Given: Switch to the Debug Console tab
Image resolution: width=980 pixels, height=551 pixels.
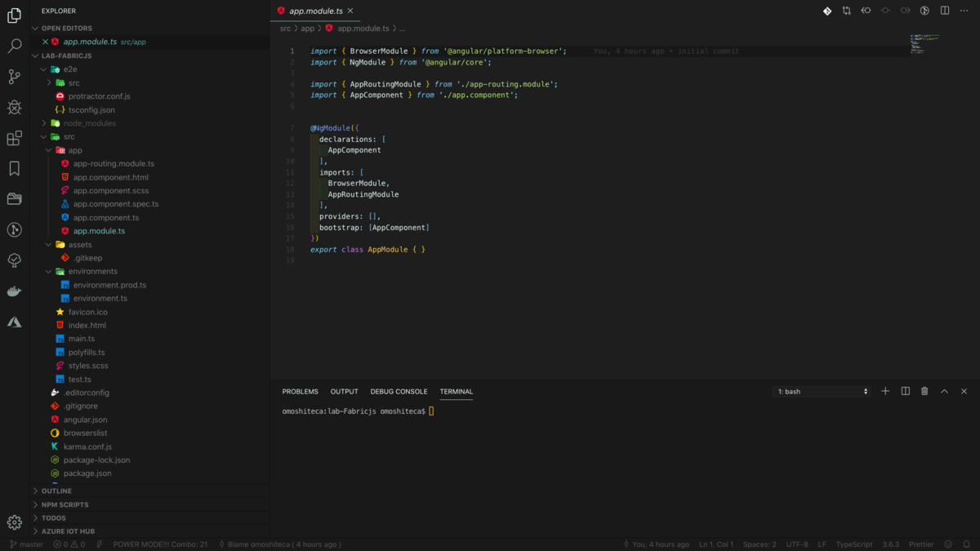Looking at the screenshot, I should 399,392.
